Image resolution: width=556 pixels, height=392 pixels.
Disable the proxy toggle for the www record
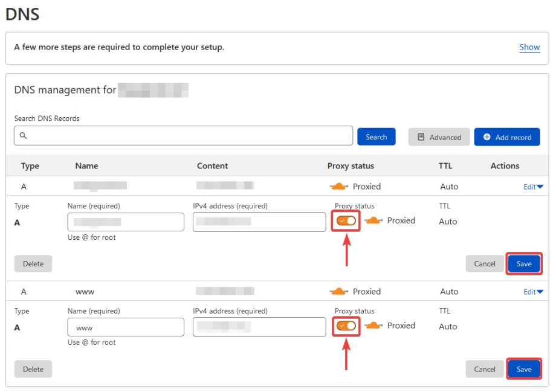[x=346, y=326]
